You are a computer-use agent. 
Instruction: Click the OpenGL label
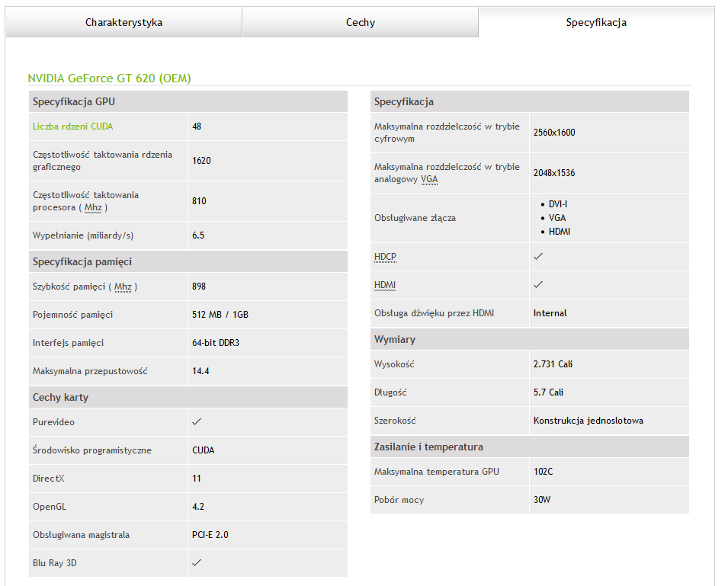point(50,507)
